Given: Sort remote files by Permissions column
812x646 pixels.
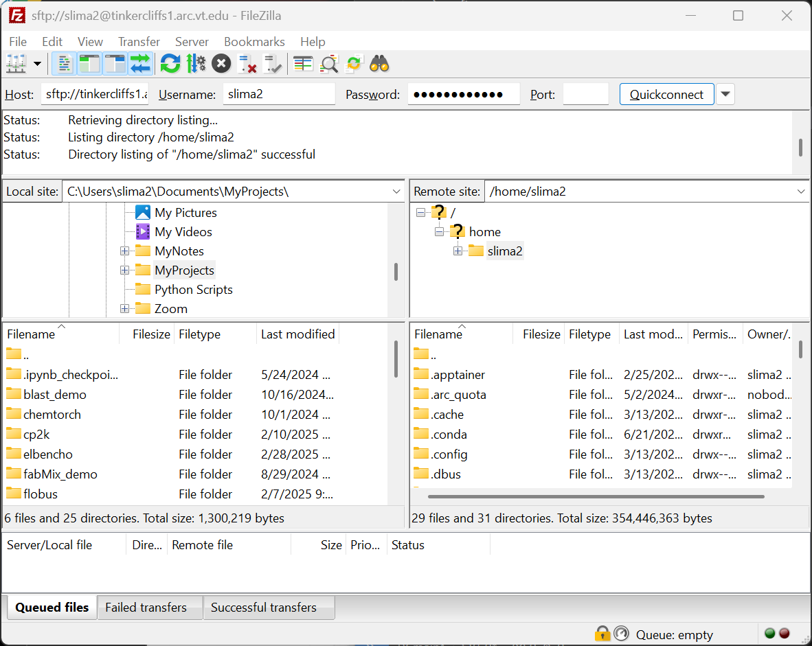Looking at the screenshot, I should (x=715, y=334).
